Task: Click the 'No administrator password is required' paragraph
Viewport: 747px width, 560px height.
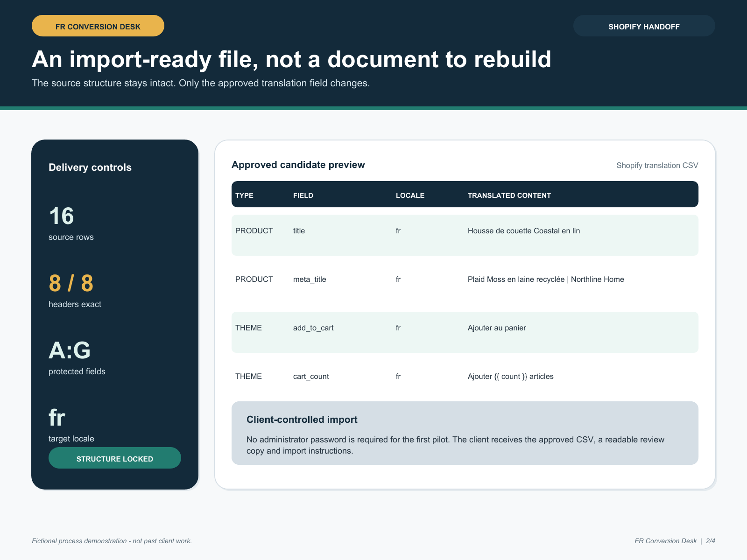Action: 455,445
